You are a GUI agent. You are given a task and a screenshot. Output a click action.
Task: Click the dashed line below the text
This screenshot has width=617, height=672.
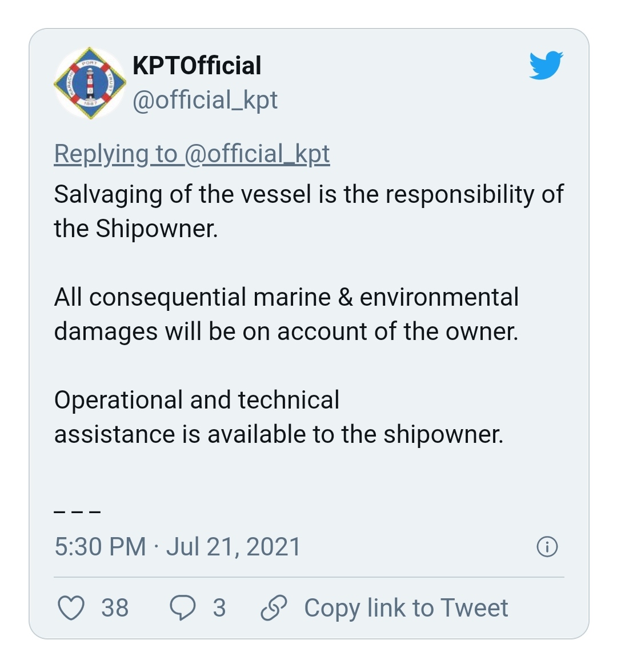coord(77,512)
